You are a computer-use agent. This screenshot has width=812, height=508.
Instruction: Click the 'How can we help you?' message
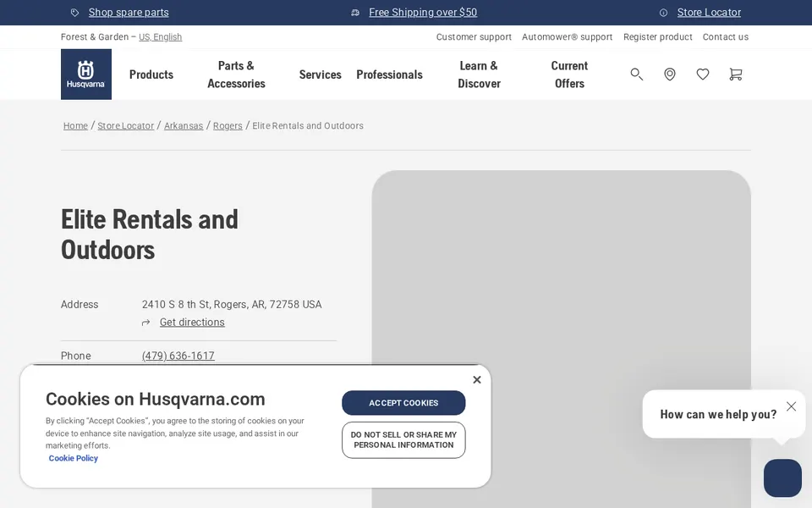[x=718, y=414]
